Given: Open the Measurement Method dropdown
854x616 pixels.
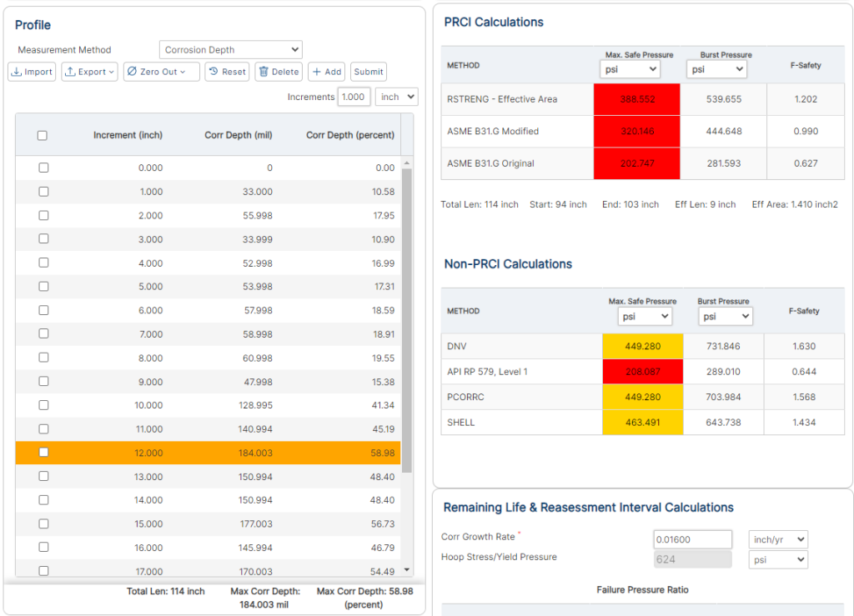Looking at the screenshot, I should click(230, 49).
